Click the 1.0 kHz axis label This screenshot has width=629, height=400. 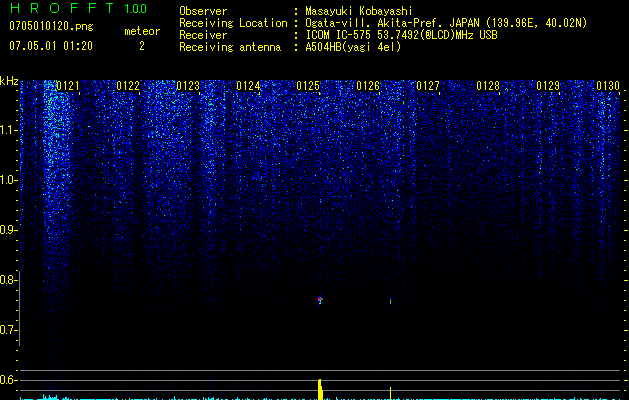[x=7, y=180]
